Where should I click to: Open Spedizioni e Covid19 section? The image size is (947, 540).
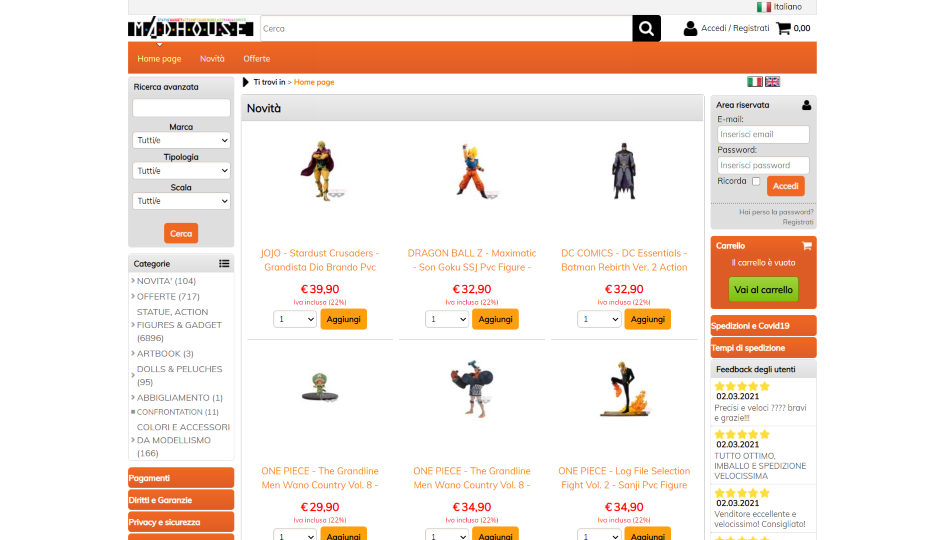pyautogui.click(x=763, y=326)
